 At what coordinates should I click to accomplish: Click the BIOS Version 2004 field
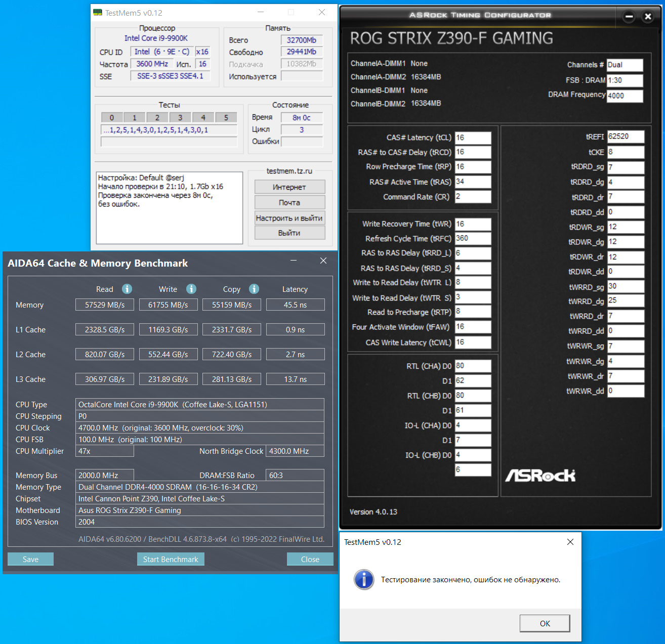click(200, 522)
